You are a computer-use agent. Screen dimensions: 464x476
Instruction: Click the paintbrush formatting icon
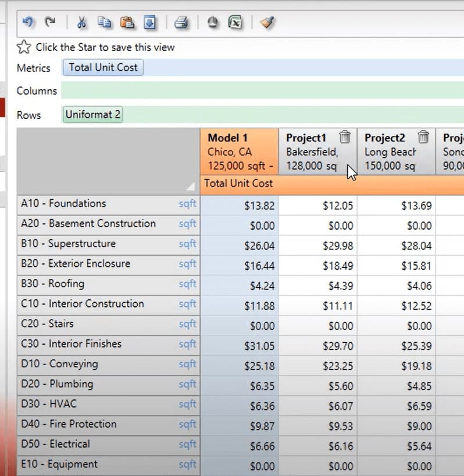click(267, 22)
